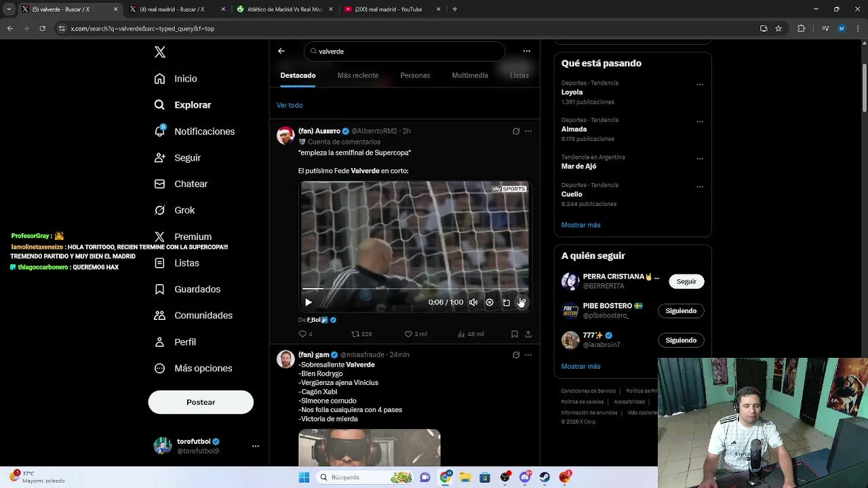Open video settings gear
This screenshot has width=868, height=488.
[x=490, y=302]
